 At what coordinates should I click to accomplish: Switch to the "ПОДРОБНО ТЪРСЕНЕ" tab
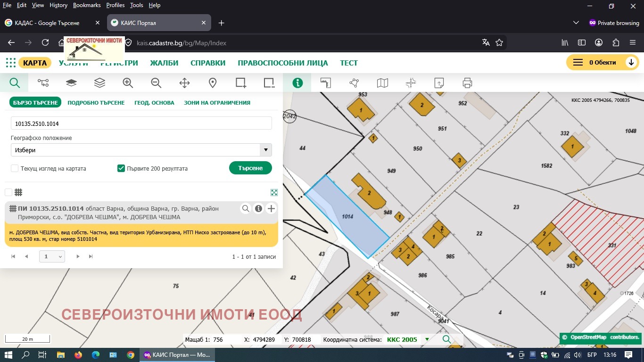click(x=96, y=102)
